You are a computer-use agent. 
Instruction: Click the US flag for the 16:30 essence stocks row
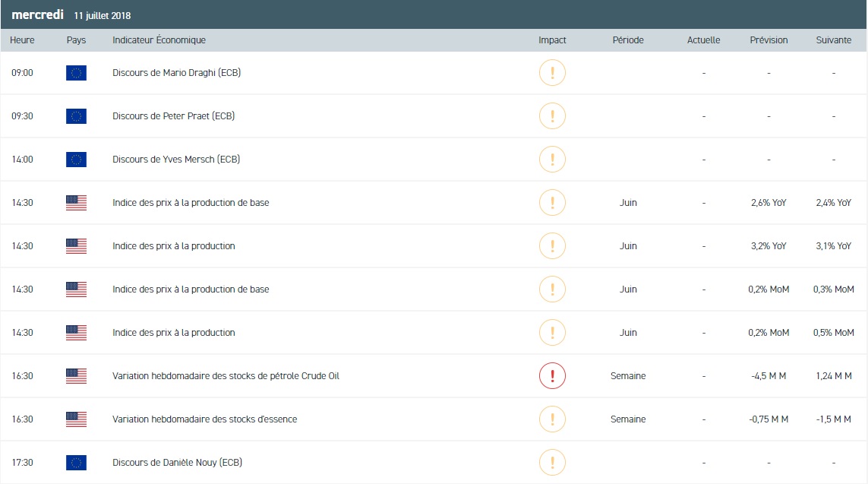click(76, 419)
